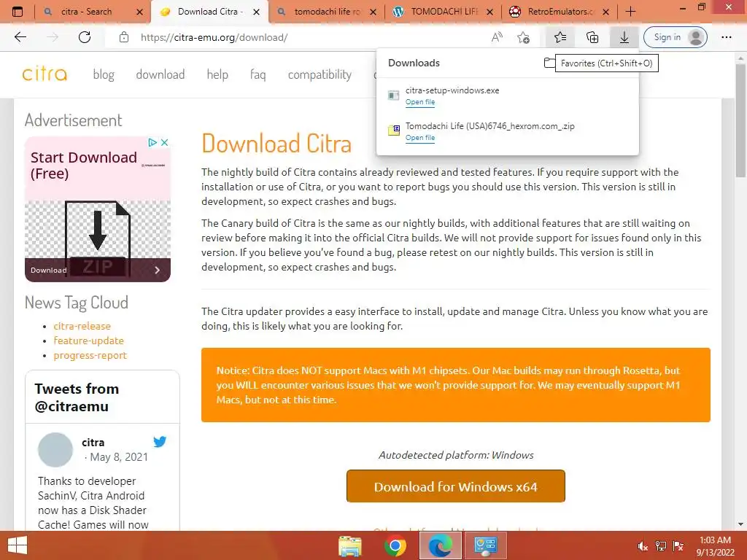
Task: Open the Favorites toolbar icon
Action: [560, 37]
